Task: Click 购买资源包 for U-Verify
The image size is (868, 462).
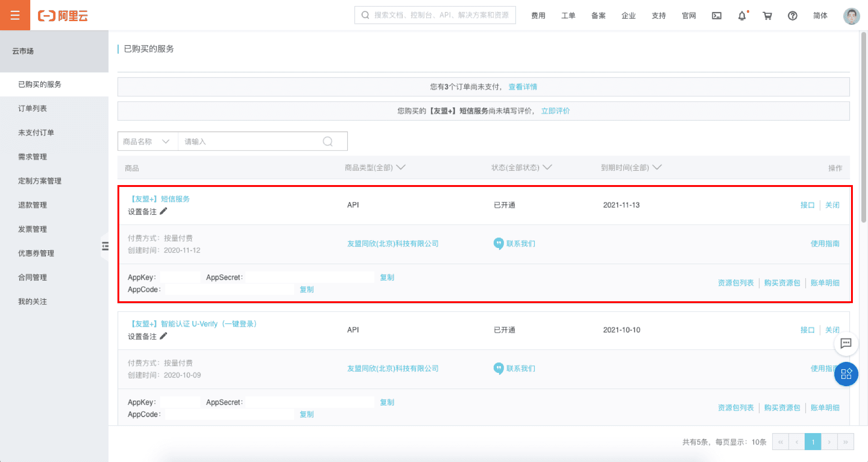Action: click(782, 408)
